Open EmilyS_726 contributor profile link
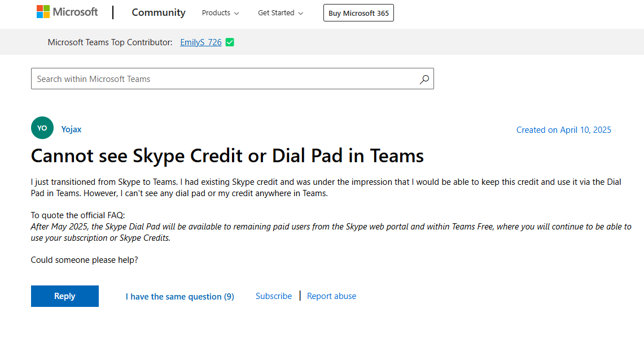 pyautogui.click(x=201, y=42)
